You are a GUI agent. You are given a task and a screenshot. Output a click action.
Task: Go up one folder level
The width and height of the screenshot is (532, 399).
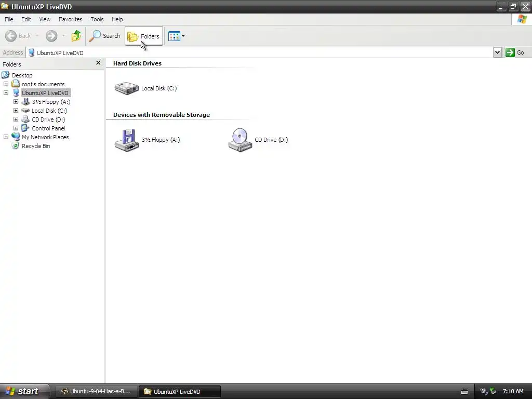(x=76, y=36)
